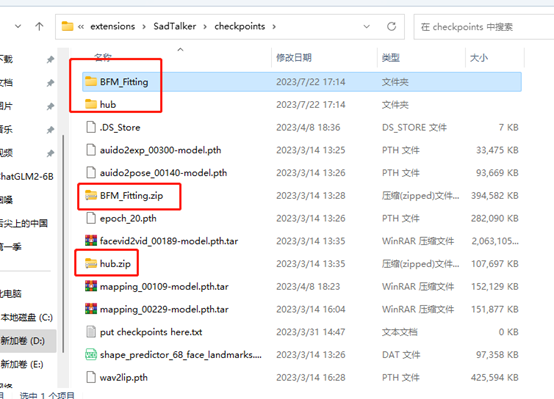
Task: Click BFM_Fitting folder name
Action: (x=124, y=82)
